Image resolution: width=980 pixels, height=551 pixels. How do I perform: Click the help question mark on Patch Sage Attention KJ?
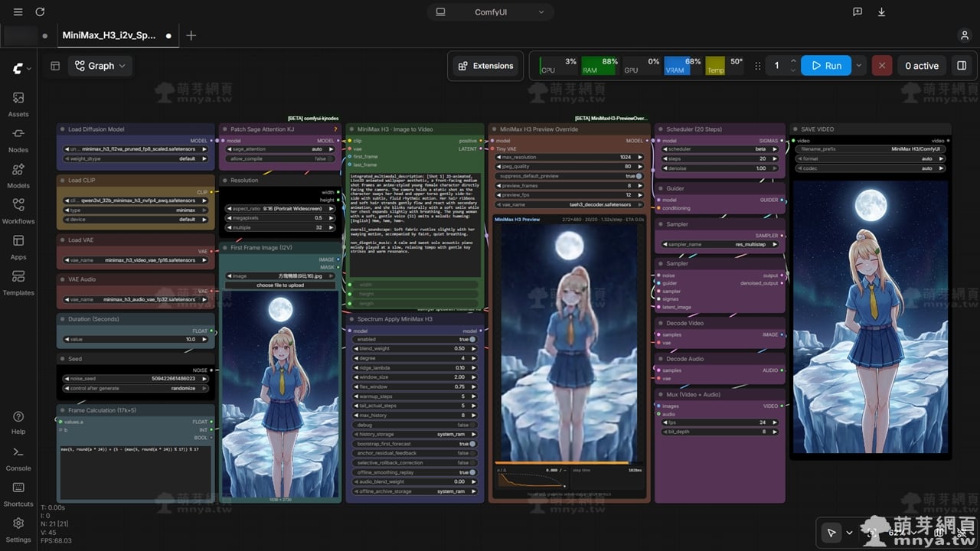335,129
